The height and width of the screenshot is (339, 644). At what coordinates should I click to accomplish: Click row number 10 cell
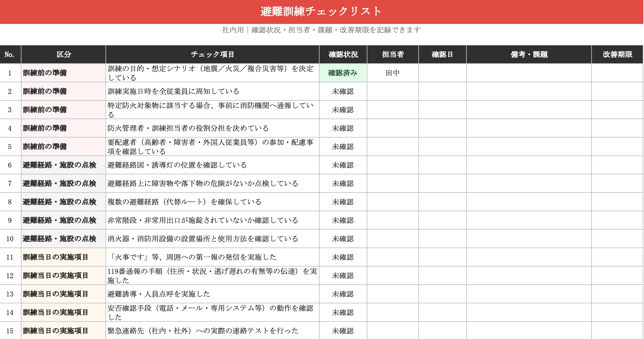10,239
